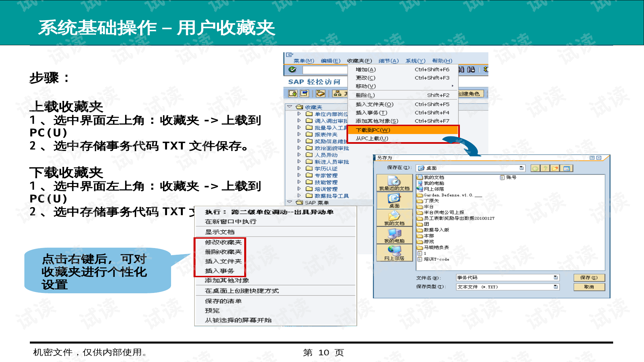Select the 桌面 shortcut icon in the Save As sidebar
The image size is (644, 362).
pyautogui.click(x=395, y=200)
